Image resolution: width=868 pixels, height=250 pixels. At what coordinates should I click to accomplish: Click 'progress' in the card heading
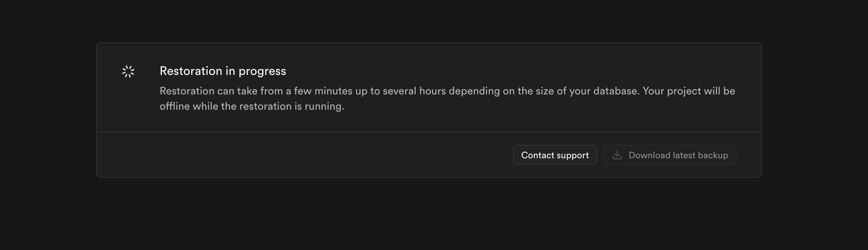(262, 71)
